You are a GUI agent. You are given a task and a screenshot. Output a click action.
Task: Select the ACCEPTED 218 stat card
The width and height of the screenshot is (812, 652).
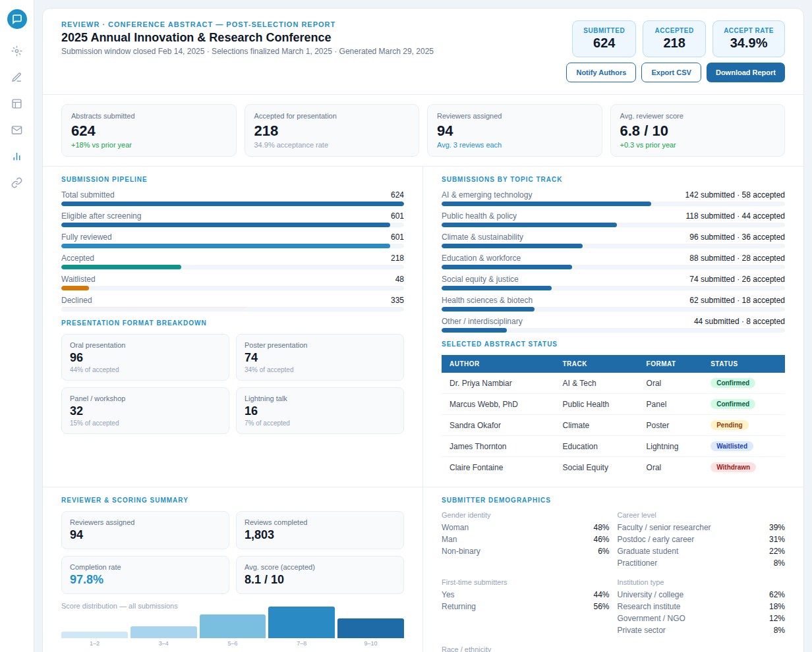(x=674, y=39)
